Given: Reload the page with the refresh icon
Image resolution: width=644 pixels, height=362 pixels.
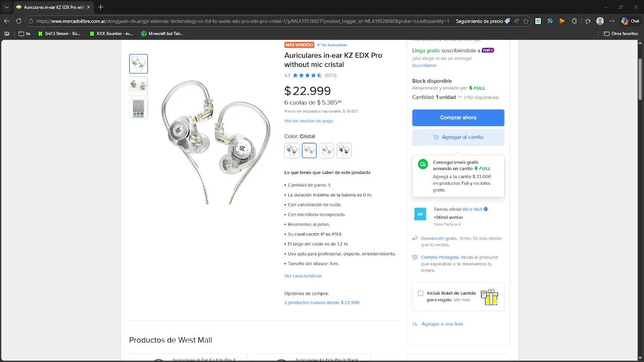Looking at the screenshot, I should pos(19,21).
